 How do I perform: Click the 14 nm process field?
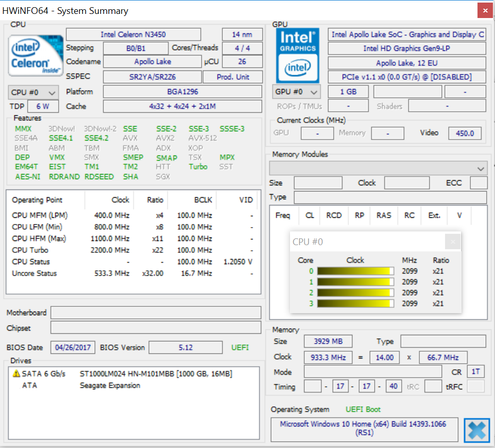point(242,35)
